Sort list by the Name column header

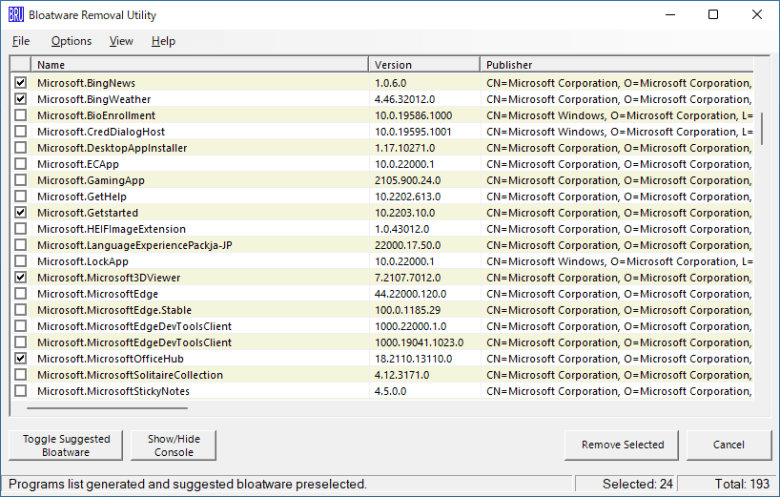click(199, 65)
